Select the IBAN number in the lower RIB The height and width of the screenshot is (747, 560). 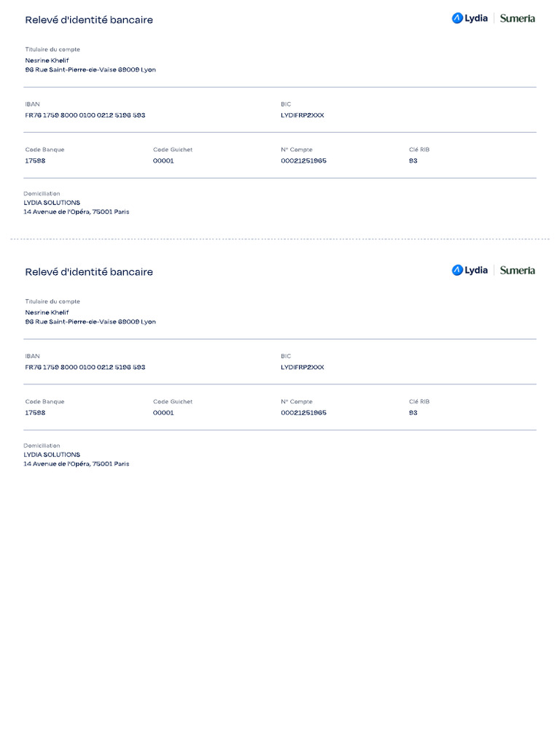click(x=85, y=367)
